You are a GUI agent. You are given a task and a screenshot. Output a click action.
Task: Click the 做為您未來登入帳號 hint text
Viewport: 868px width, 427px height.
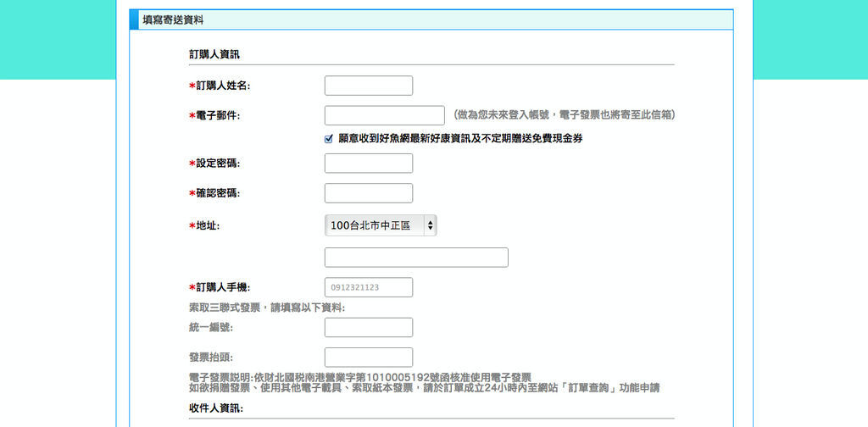[564, 115]
